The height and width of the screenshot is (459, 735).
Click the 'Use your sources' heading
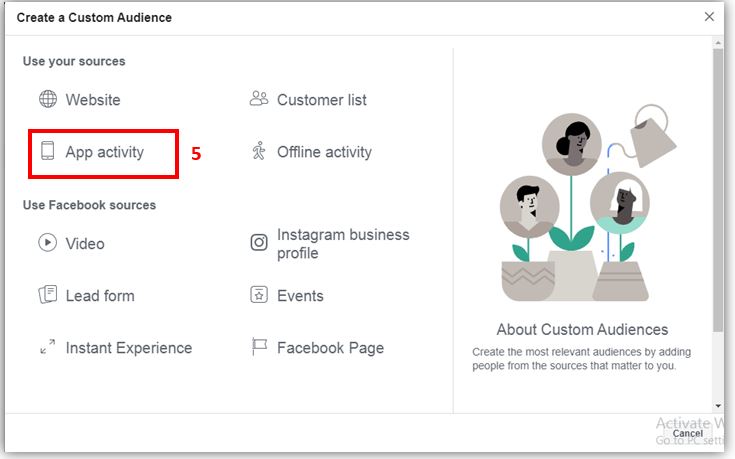pyautogui.click(x=74, y=61)
